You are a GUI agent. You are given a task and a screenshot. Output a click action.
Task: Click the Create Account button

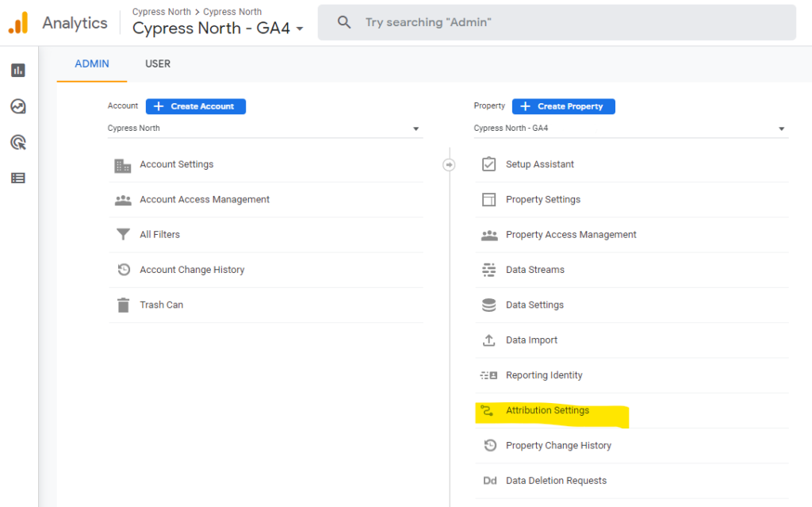tap(196, 106)
